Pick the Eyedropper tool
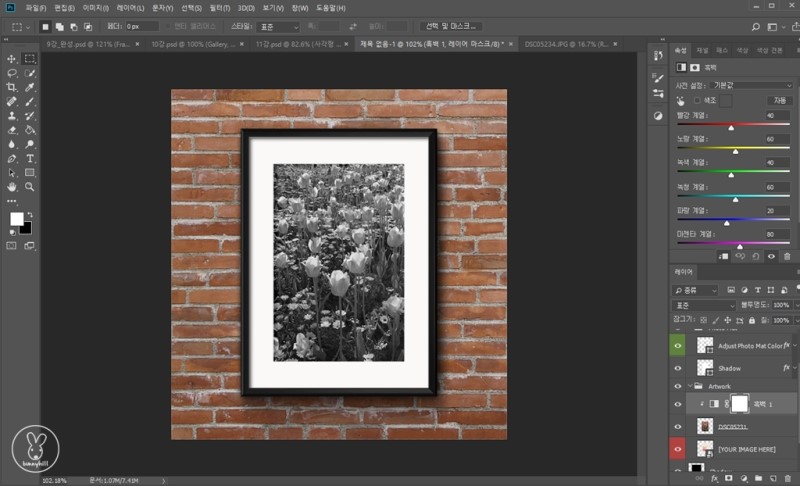The height and width of the screenshot is (486, 800). pyautogui.click(x=30, y=87)
